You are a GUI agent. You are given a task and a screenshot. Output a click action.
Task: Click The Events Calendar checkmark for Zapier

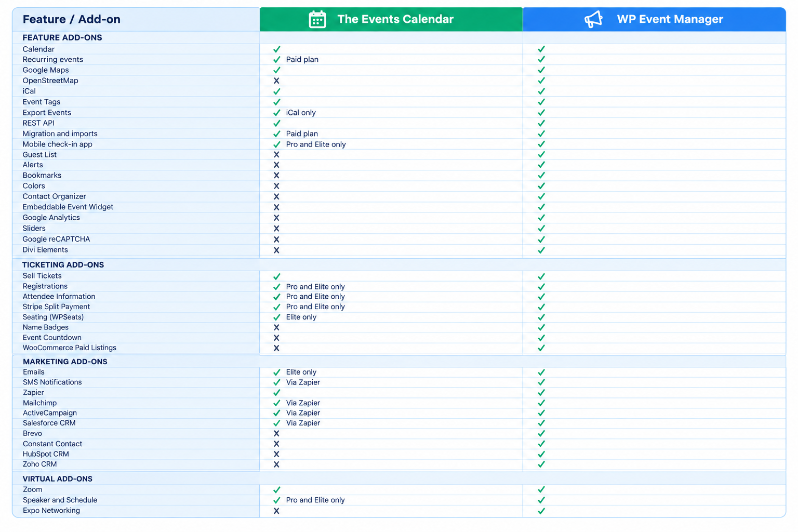(277, 393)
